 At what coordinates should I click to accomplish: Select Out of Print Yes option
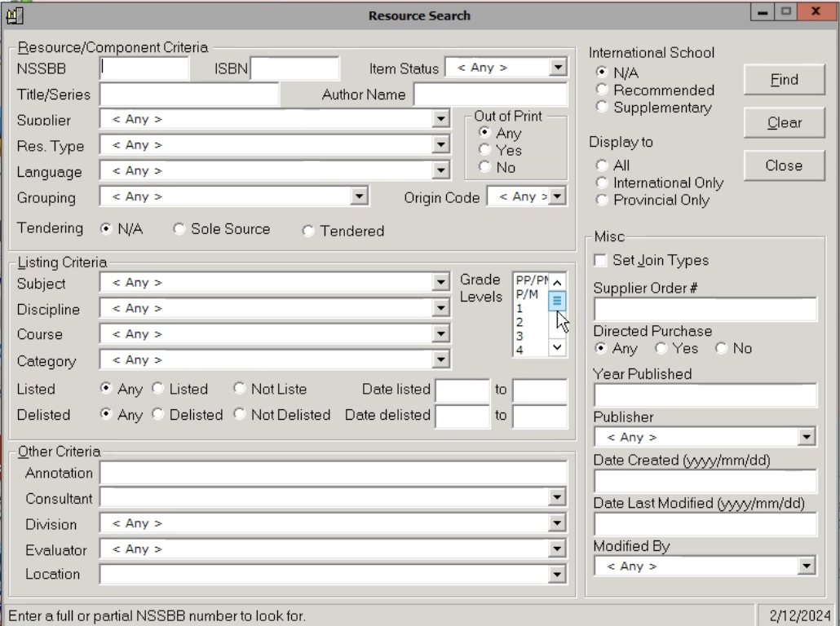pos(484,150)
